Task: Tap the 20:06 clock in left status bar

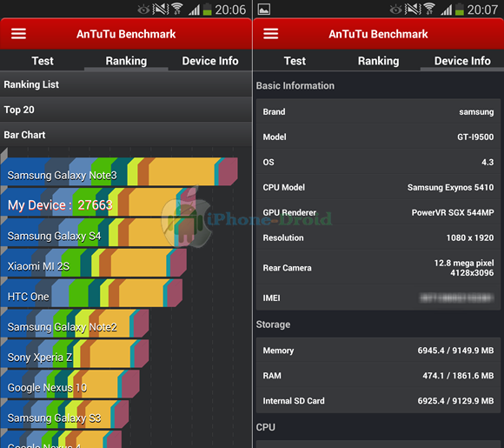Action: tap(230, 10)
